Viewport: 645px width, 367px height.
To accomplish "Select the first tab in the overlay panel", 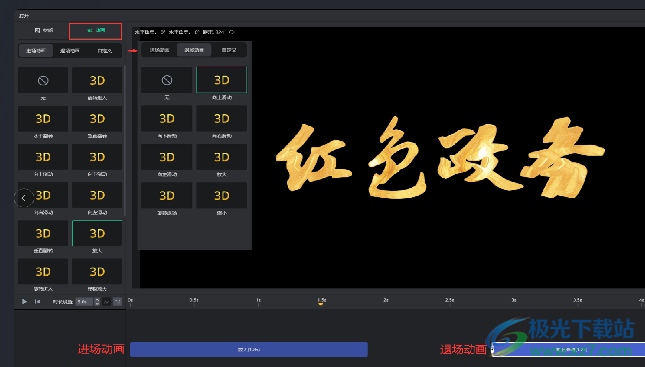I will 159,50.
